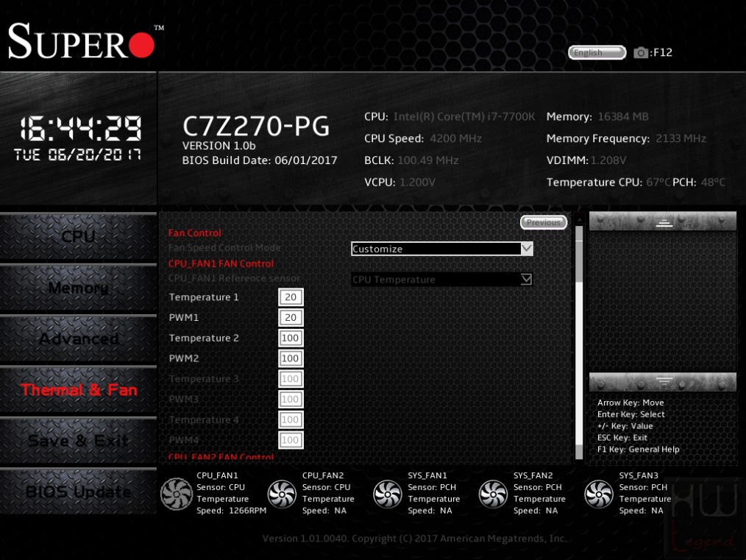Screen dimensions: 746x560
Task: Click the help panel scroll-up arrow bar
Action: pyautogui.click(x=663, y=221)
